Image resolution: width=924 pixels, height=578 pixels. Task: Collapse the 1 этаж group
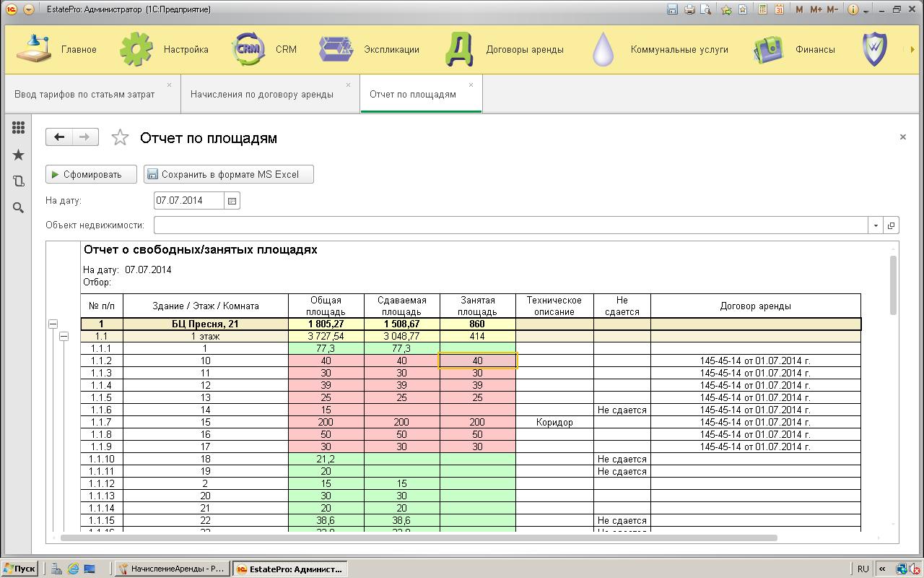[x=64, y=336]
